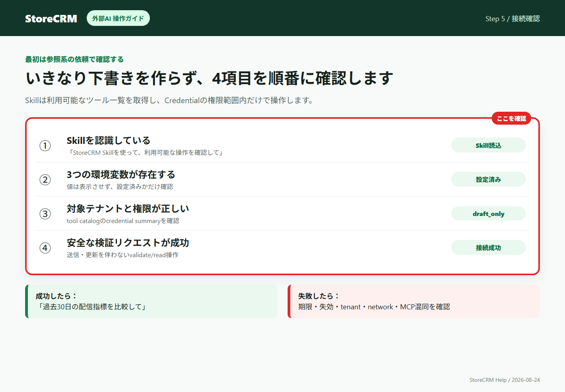
Task: Click the Step 5 / 接続確認 label
Action: pyautogui.click(x=512, y=18)
